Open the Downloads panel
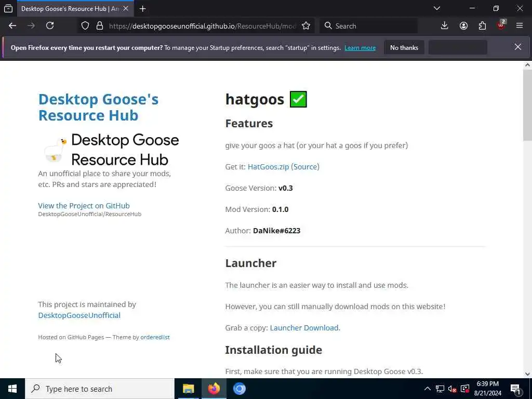This screenshot has width=532, height=399. 445,26
